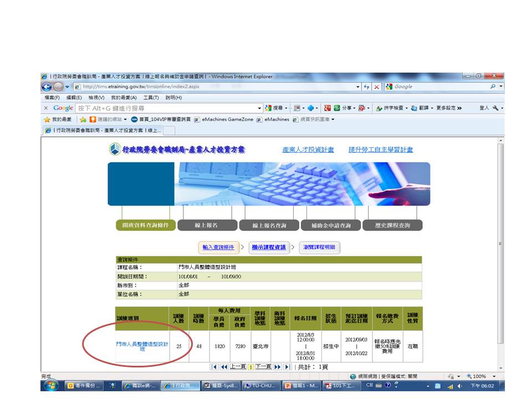Expand 建議的網站 dropdown in favorites bar
Image resolution: width=532 pixels, height=399 pixels.
[x=125, y=120]
